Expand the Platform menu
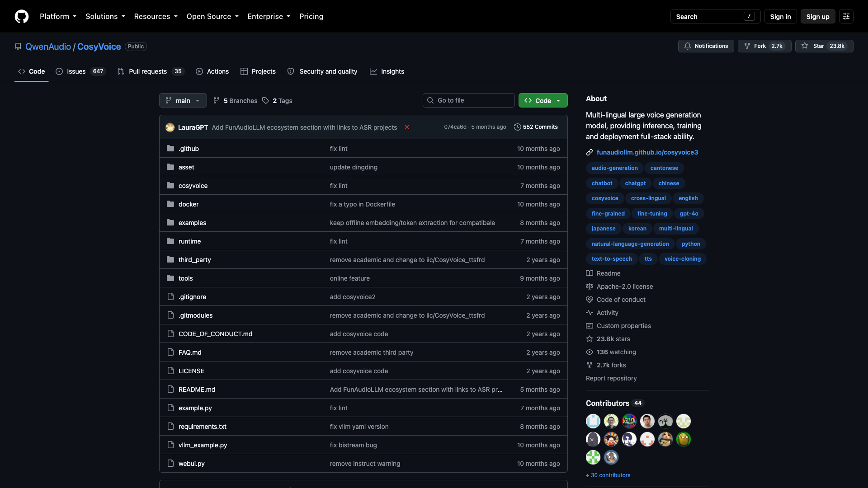 coord(58,16)
